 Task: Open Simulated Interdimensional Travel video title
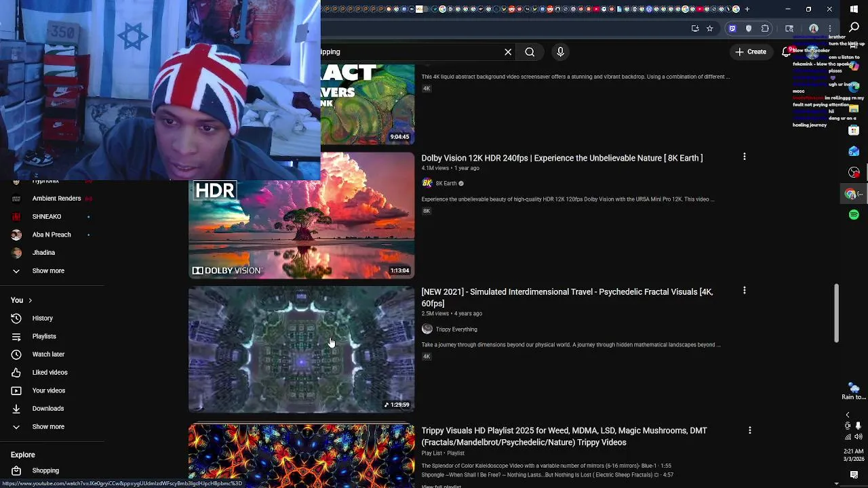[567, 298]
